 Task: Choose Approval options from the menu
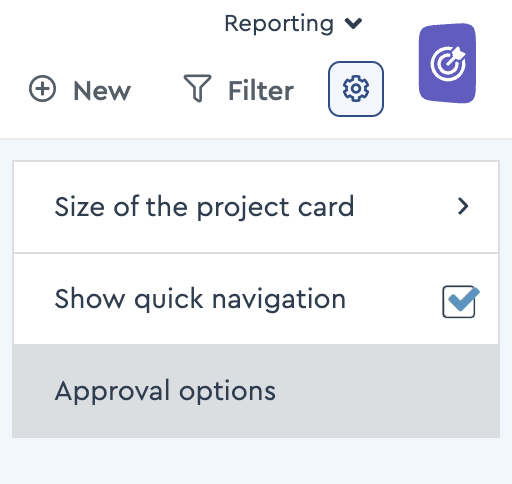coord(165,391)
